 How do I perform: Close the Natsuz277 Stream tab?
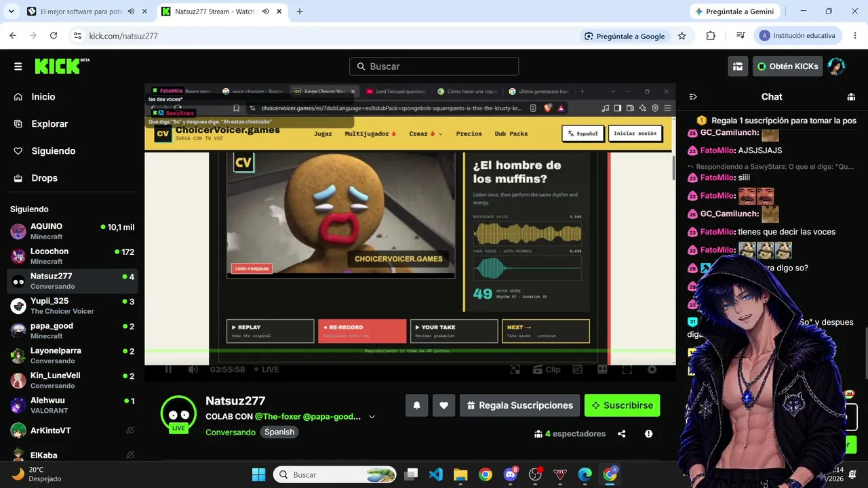(280, 12)
